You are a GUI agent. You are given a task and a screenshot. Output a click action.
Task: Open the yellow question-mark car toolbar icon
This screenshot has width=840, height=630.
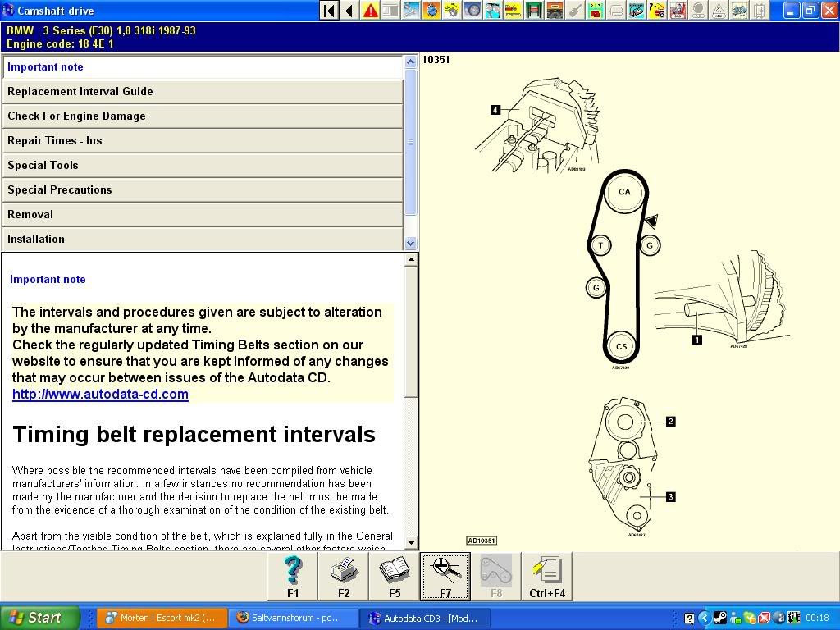(657, 10)
